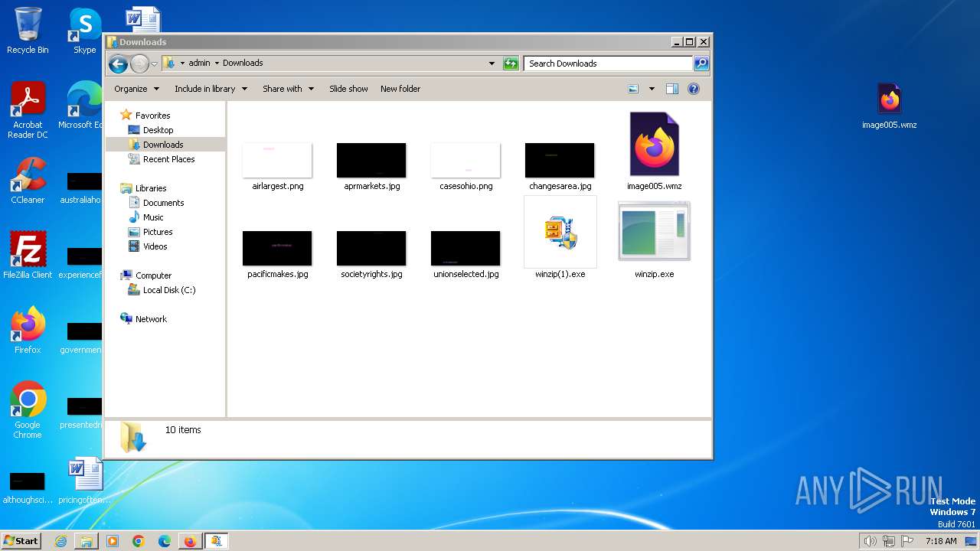Image resolution: width=980 pixels, height=551 pixels.
Task: Click Chrome icon in taskbar
Action: point(139,541)
